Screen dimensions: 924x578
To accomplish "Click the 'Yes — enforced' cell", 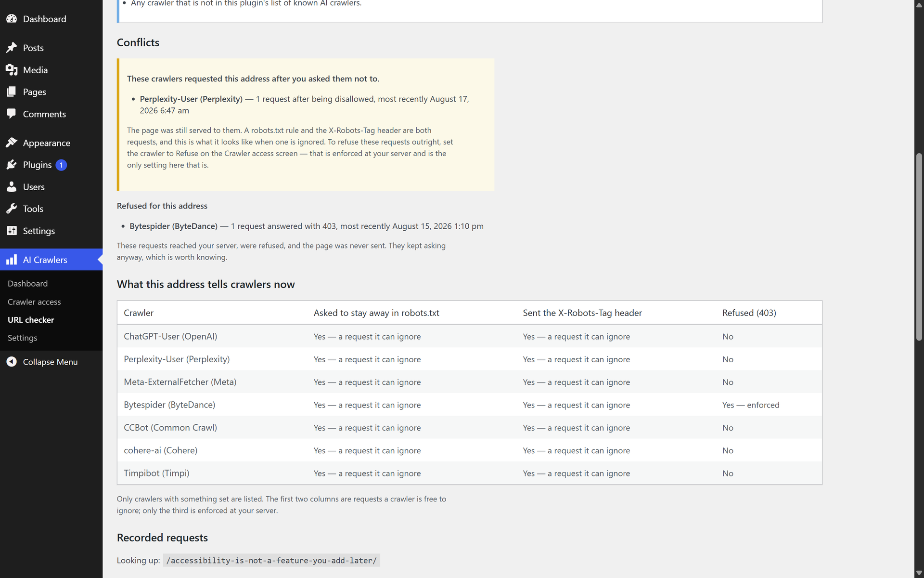I will (751, 405).
